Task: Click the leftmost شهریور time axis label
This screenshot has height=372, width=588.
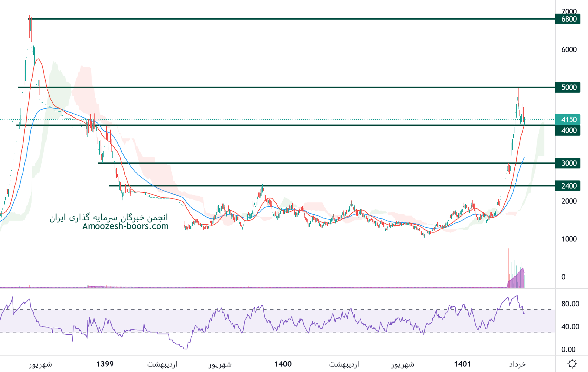Action: click(40, 364)
